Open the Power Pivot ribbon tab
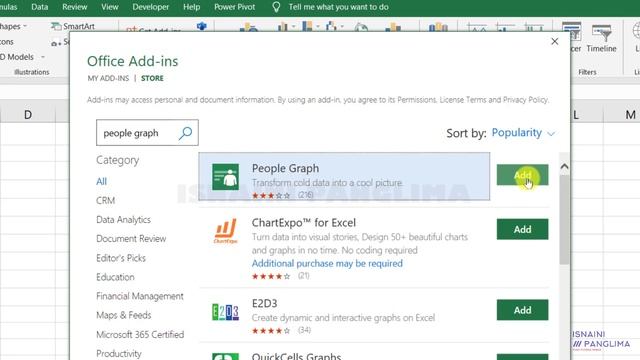The height and width of the screenshot is (360, 640). 234,7
